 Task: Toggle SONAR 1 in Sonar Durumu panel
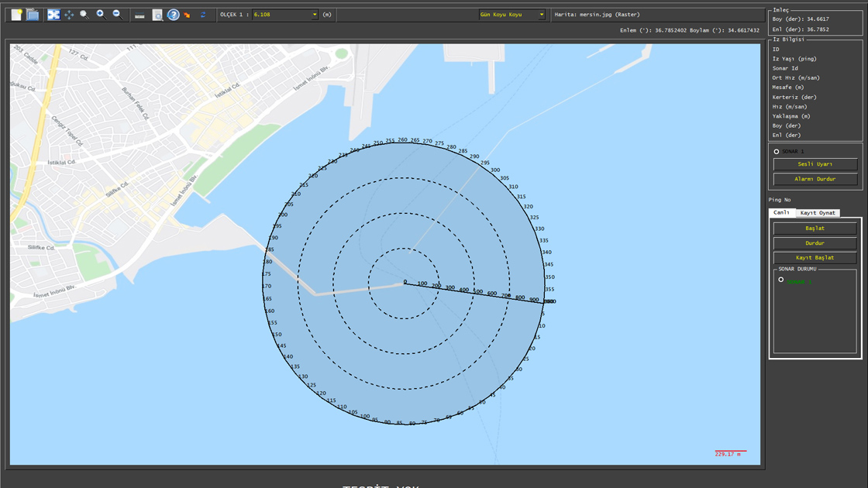coord(781,280)
